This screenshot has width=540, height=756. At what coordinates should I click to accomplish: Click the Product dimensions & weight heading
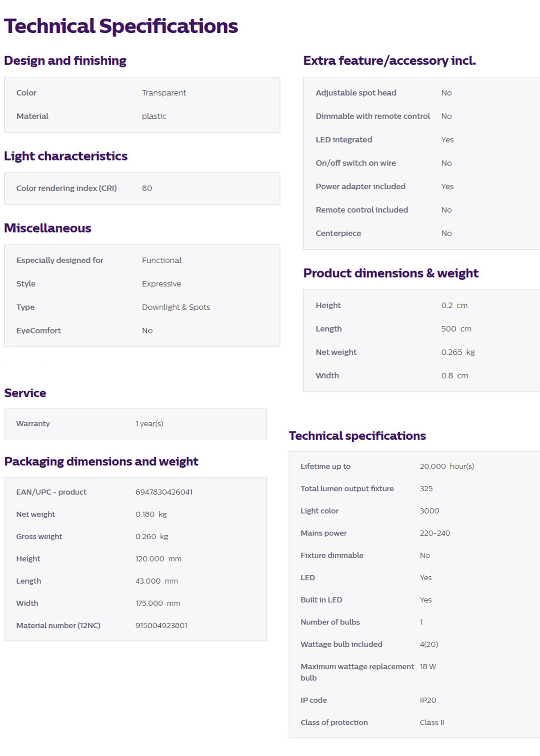point(391,273)
